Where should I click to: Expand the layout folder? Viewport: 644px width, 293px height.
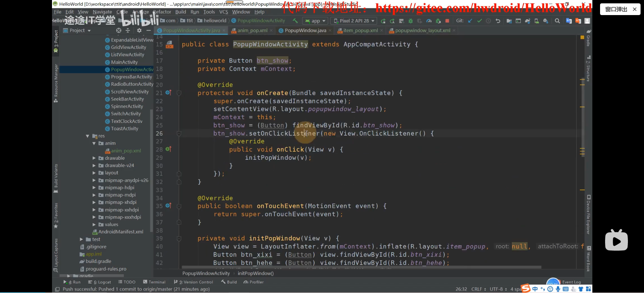(94, 173)
